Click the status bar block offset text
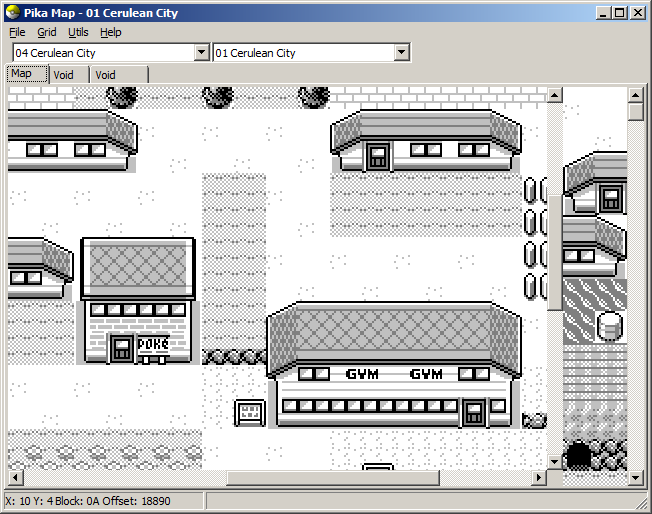This screenshot has height=514, width=652. [88, 501]
